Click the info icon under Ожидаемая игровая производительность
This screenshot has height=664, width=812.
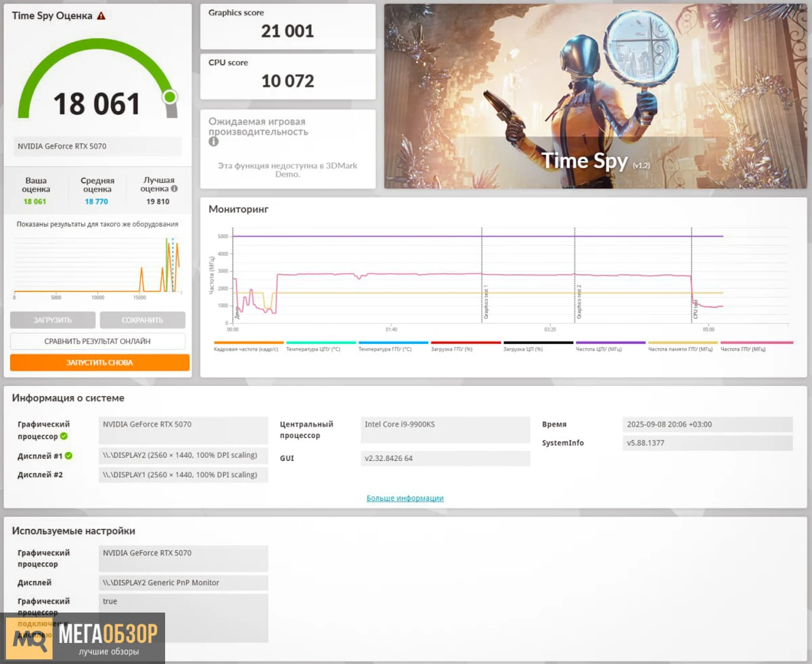pyautogui.click(x=213, y=141)
